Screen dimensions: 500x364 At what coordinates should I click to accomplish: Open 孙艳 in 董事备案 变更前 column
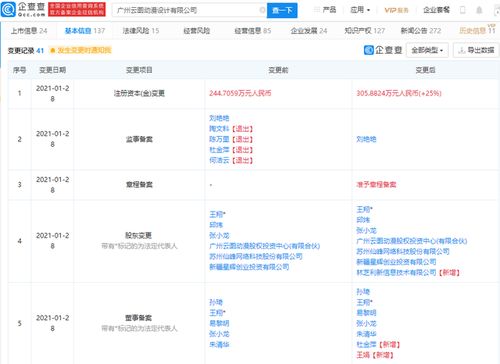point(216,302)
